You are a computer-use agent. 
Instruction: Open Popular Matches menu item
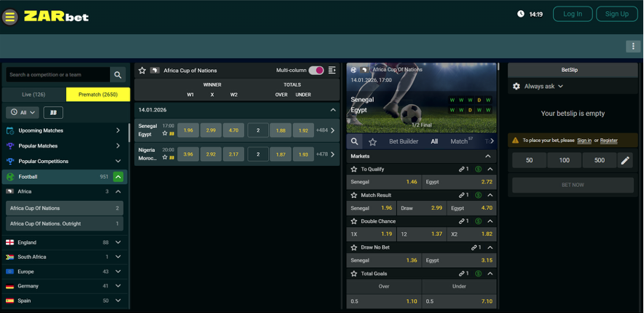pos(65,146)
